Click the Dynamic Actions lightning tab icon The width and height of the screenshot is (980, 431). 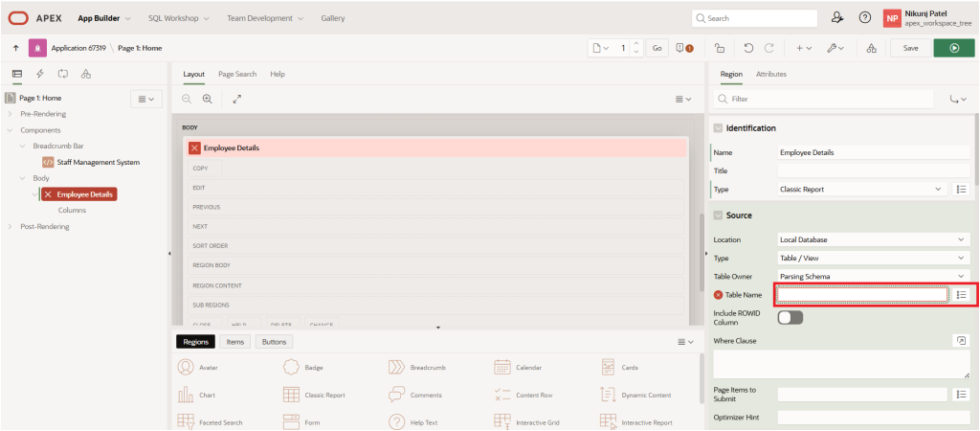[x=39, y=74]
